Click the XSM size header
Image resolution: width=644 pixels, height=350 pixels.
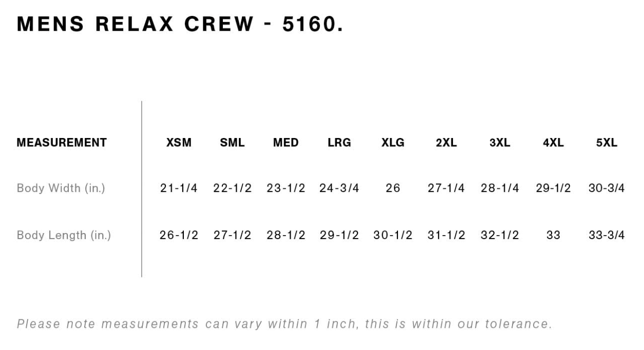click(179, 143)
